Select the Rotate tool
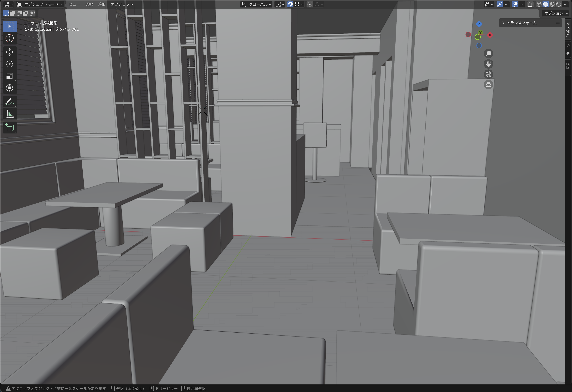Screen dimensions: 572x392 10,64
